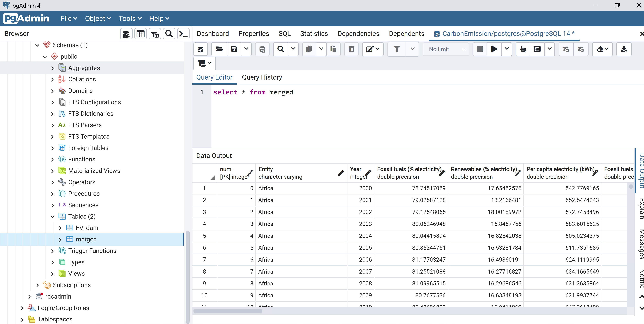This screenshot has width=644, height=324.
Task: Expand the Functions tree node
Action: point(53,160)
